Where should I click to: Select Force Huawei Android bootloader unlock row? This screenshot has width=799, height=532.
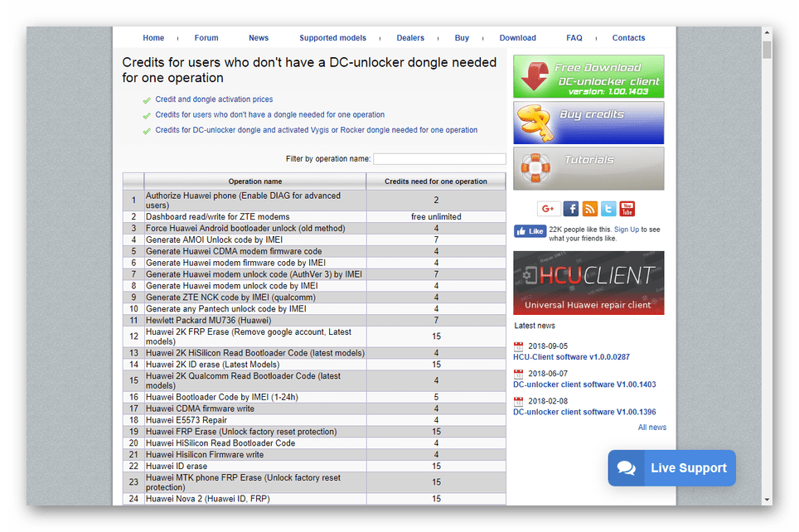314,228
